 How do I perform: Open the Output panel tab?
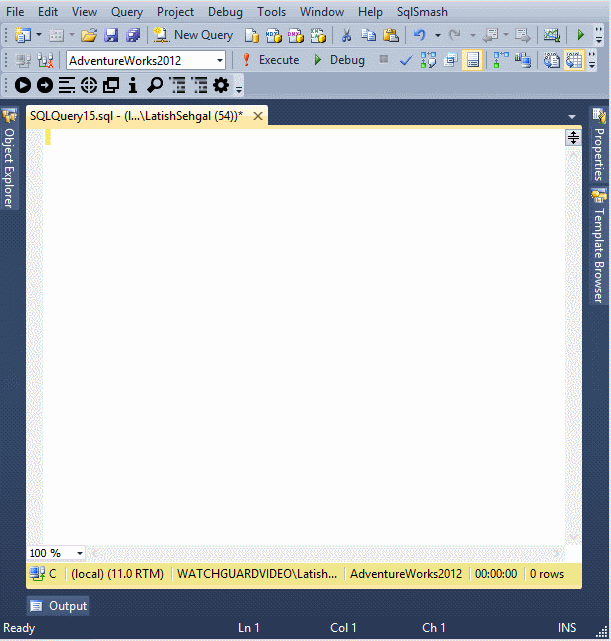click(x=58, y=606)
